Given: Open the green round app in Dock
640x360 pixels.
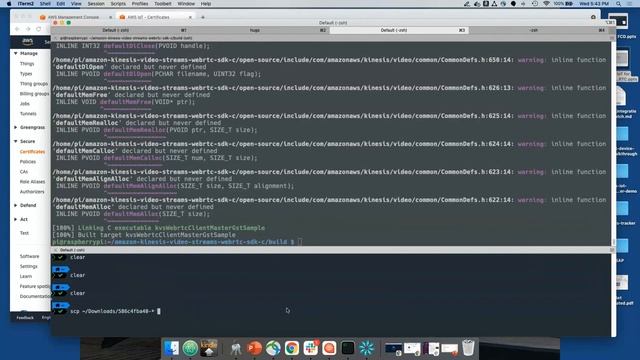Looking at the screenshot, I should click(190, 348).
